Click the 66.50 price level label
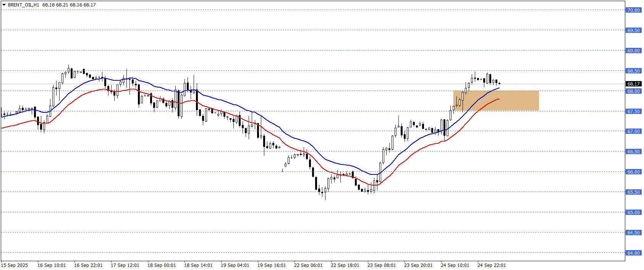 (x=633, y=151)
